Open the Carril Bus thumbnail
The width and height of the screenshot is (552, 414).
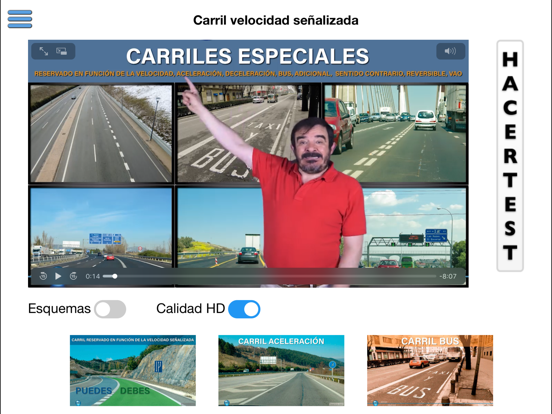tap(430, 370)
